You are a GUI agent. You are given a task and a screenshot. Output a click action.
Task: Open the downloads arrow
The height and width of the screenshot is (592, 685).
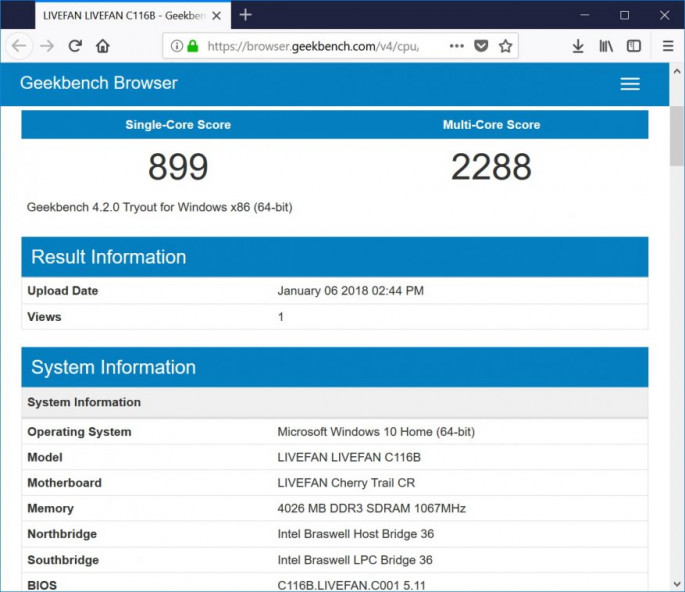[578, 46]
